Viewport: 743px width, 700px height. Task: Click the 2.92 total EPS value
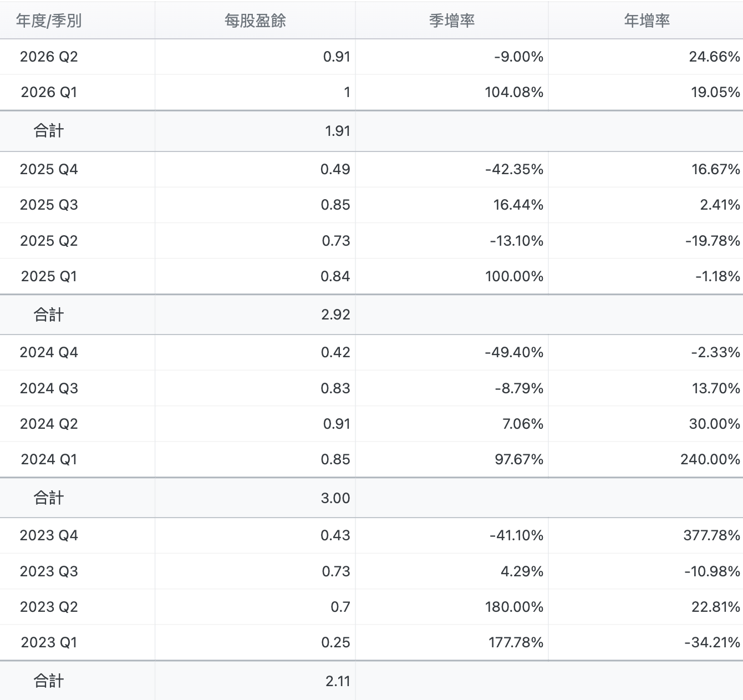335,315
